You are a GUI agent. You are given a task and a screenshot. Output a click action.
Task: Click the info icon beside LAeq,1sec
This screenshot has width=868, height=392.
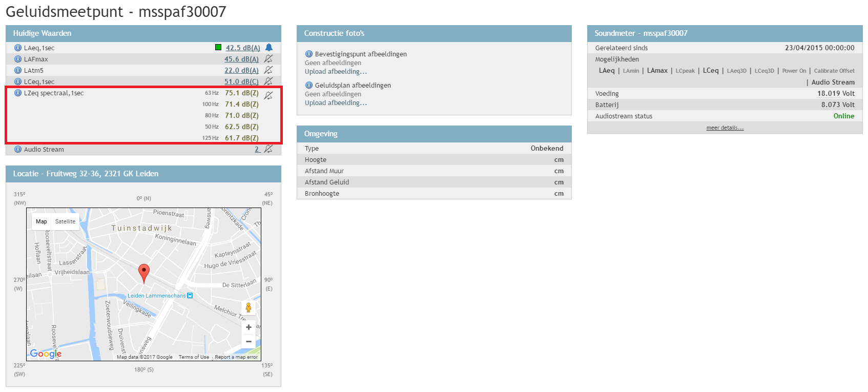18,48
